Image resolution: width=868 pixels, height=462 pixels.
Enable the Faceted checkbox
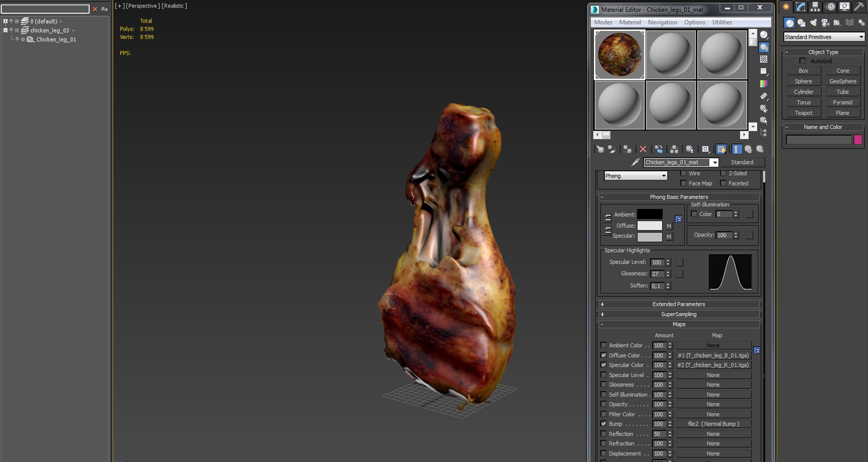pos(723,183)
